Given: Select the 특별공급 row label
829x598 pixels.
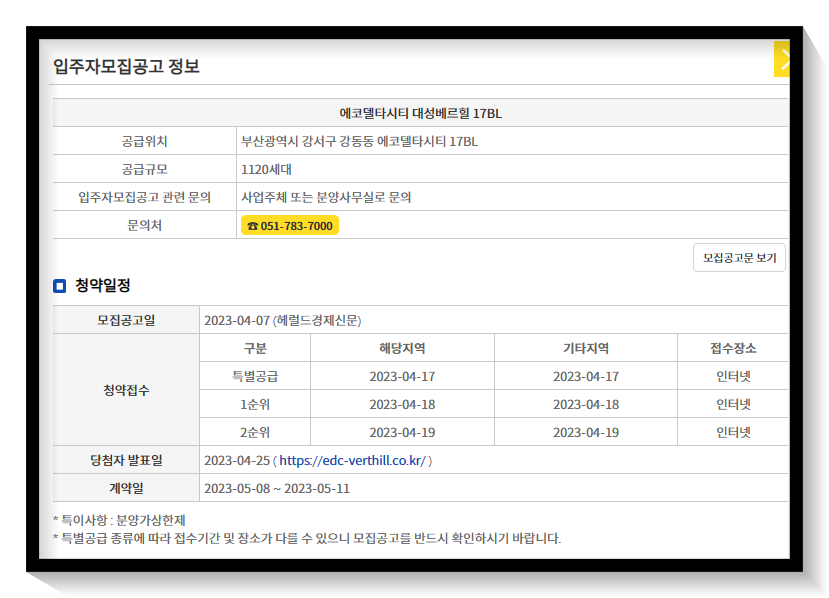Looking at the screenshot, I should tap(255, 376).
